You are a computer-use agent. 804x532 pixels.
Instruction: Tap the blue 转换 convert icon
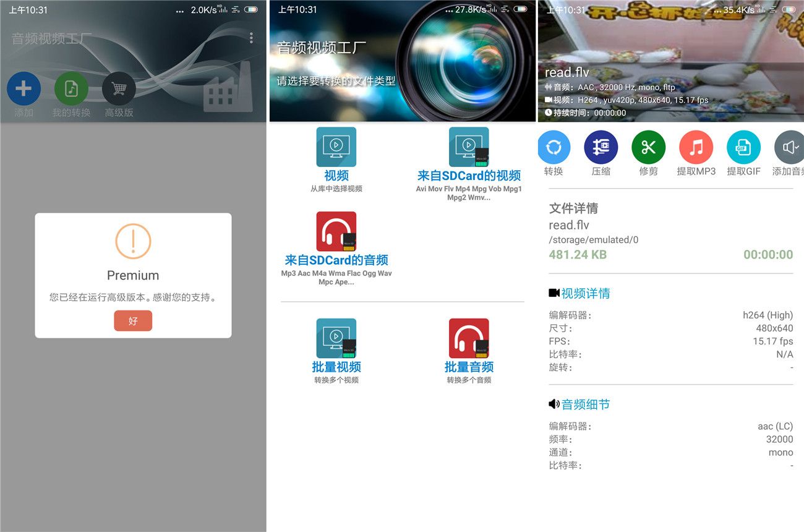pos(554,147)
